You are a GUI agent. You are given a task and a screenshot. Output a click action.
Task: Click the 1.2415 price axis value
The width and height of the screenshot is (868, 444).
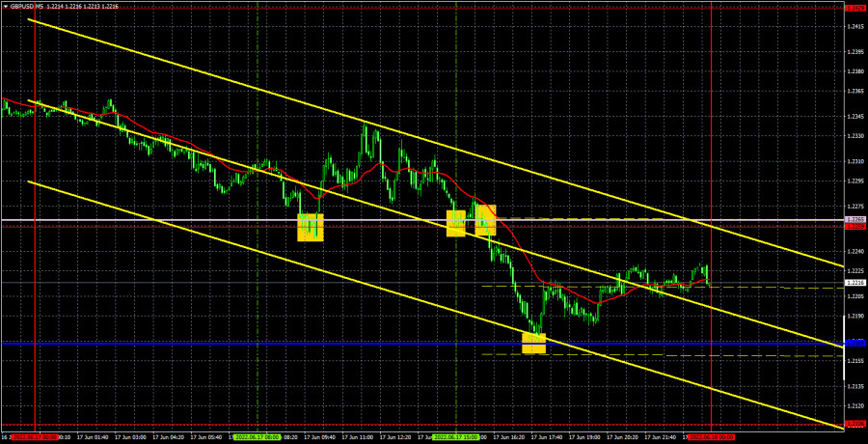[854, 27]
